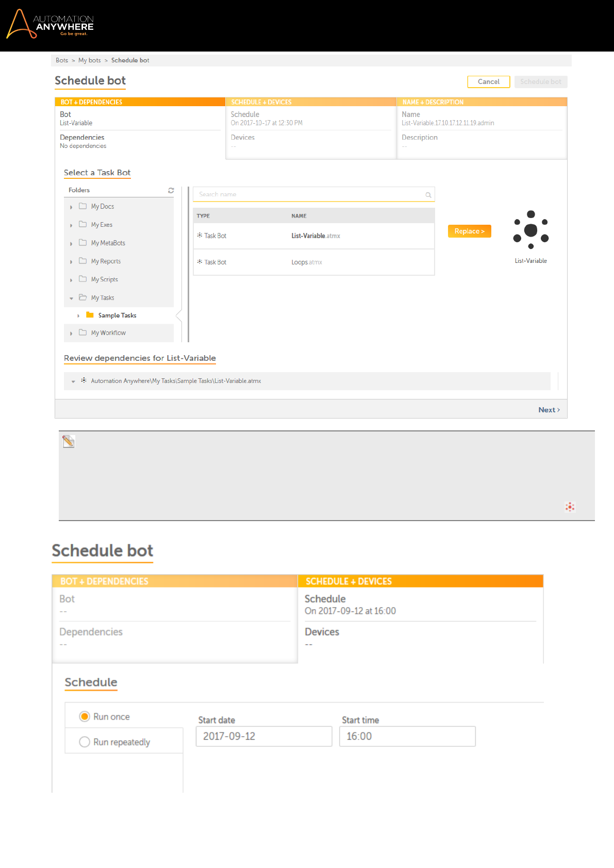The height and width of the screenshot is (868, 614).
Task: Click the Automation Anywhere logo
Action: (50, 24)
